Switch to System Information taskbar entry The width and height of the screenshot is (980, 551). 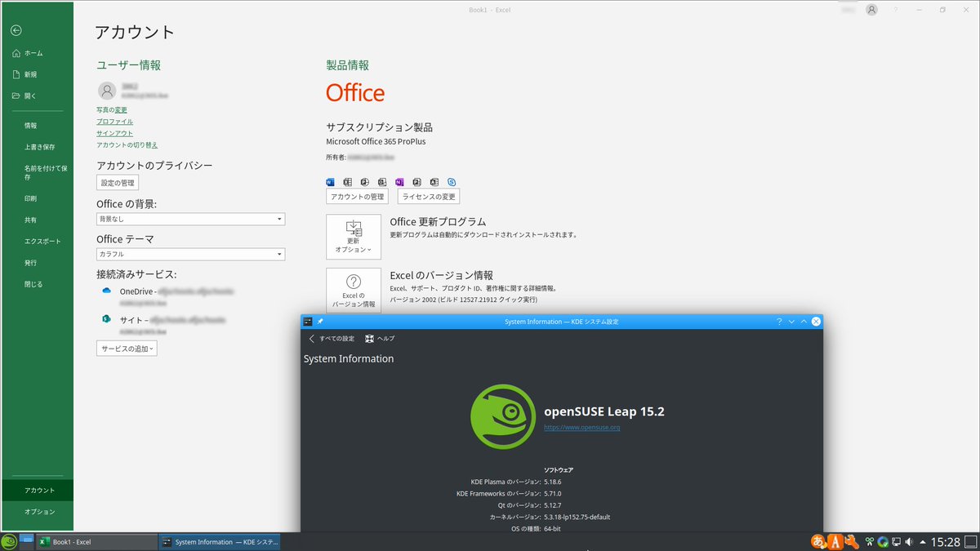[220, 542]
